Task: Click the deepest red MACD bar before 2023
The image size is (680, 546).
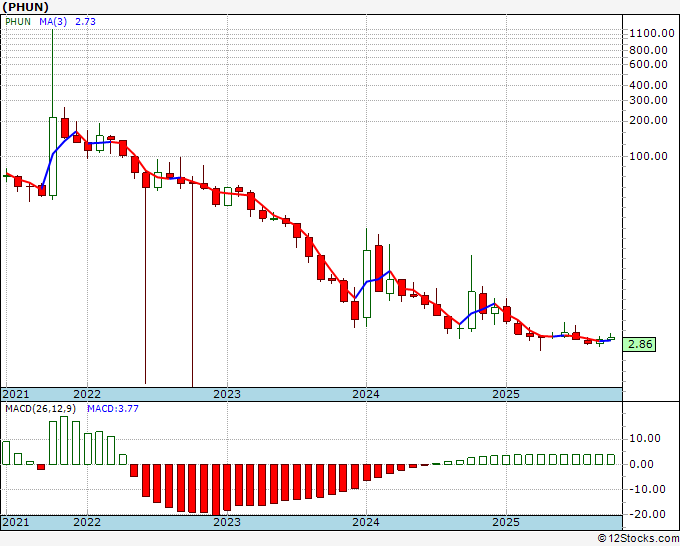Action: click(216, 489)
